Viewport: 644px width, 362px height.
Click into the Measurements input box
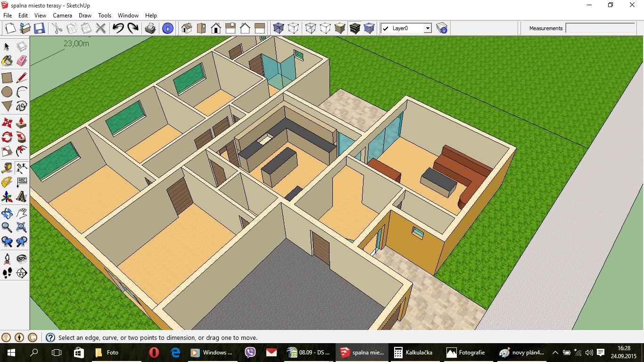600,28
